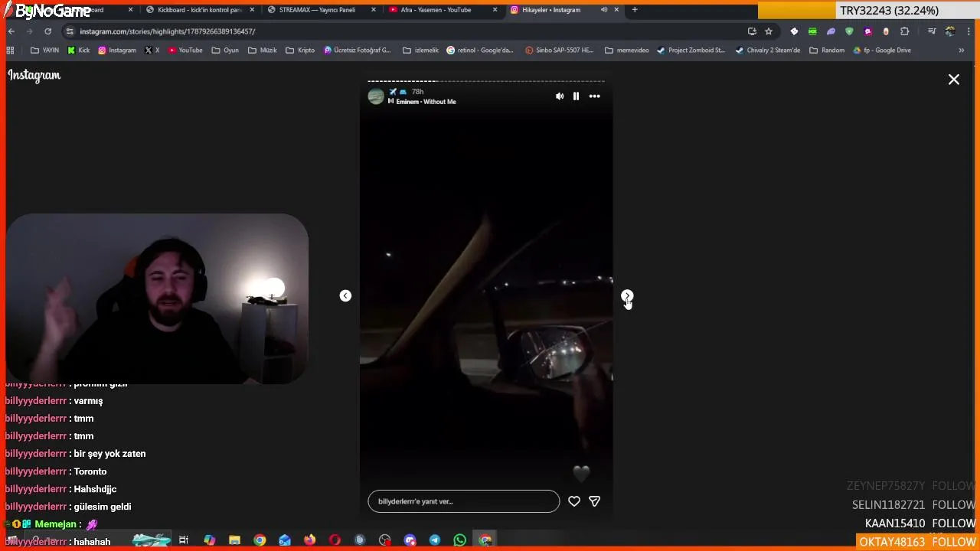Open the purple bird extension
The height and width of the screenshot is (551, 980).
coord(831,31)
